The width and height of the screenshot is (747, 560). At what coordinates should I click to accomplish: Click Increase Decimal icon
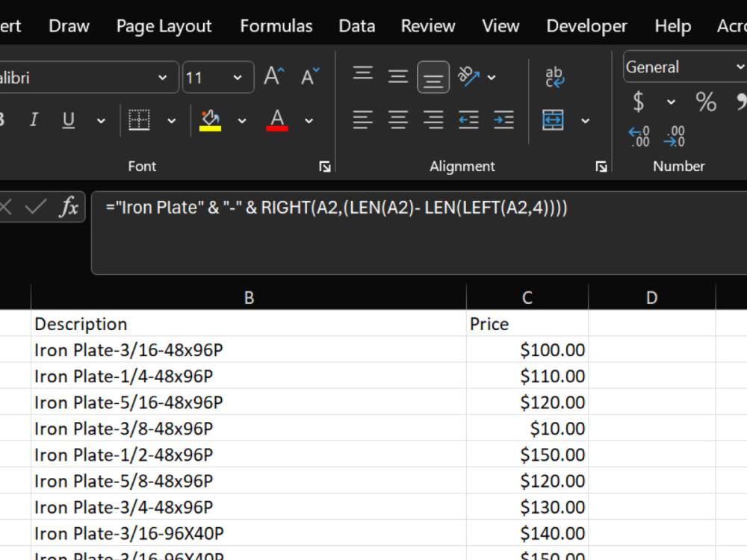point(639,136)
